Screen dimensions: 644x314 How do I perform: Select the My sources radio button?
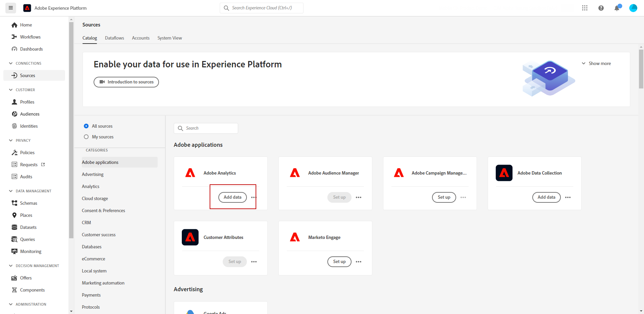pyautogui.click(x=86, y=137)
